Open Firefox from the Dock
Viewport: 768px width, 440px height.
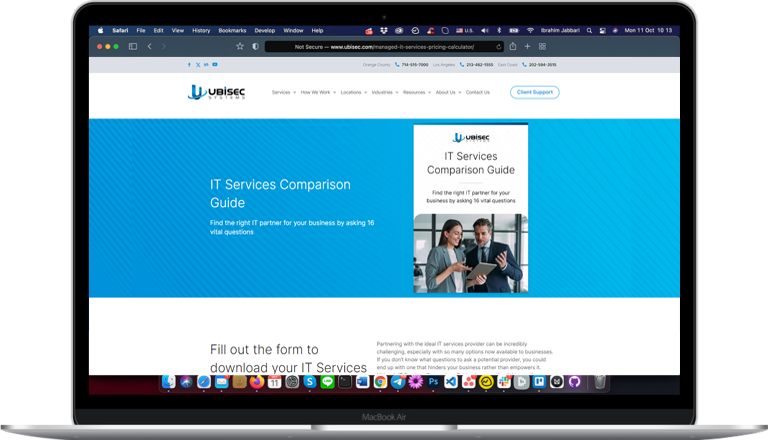pos(257,382)
